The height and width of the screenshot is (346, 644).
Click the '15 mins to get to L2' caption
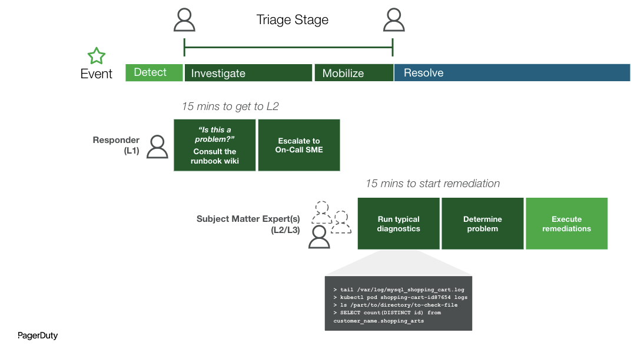pos(230,107)
